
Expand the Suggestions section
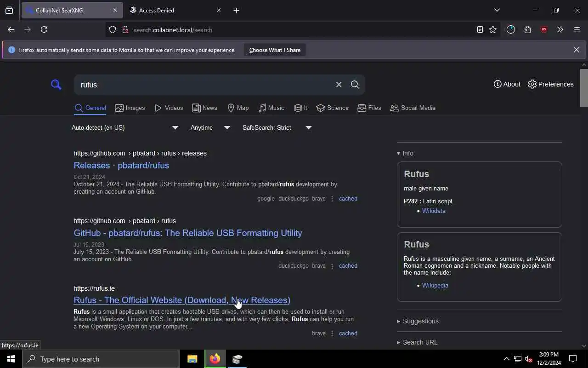point(418,321)
